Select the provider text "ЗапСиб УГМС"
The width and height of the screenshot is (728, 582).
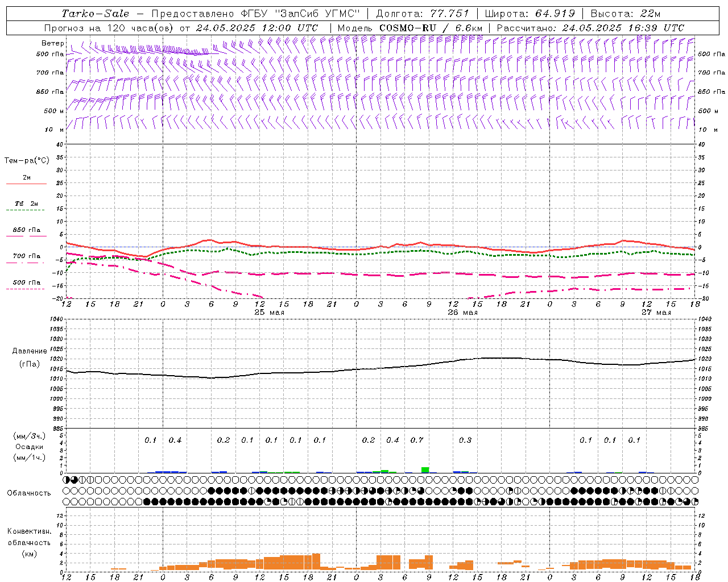[317, 14]
